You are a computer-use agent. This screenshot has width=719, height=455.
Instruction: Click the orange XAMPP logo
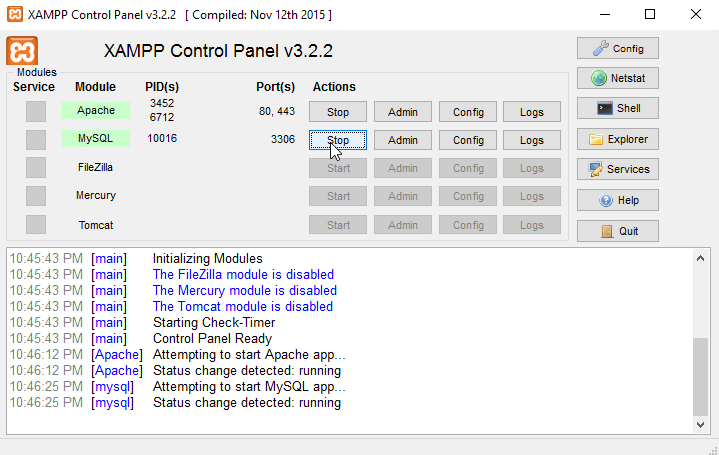[x=22, y=51]
